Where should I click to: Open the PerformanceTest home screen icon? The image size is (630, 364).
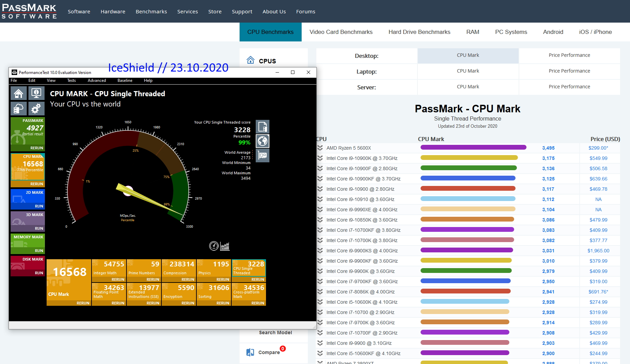[x=19, y=93]
